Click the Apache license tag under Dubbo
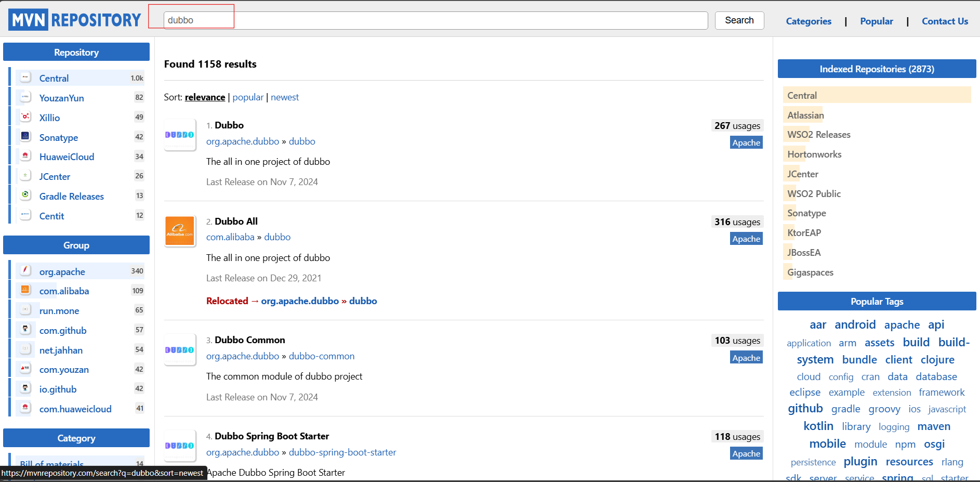 pos(746,142)
